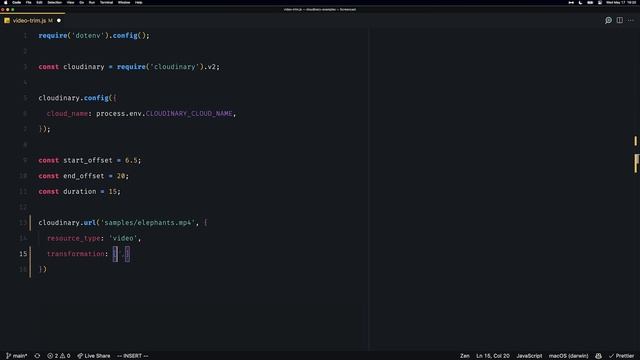Click 'resource_type' property on line 14
The image size is (640, 360).
pyautogui.click(x=73, y=238)
